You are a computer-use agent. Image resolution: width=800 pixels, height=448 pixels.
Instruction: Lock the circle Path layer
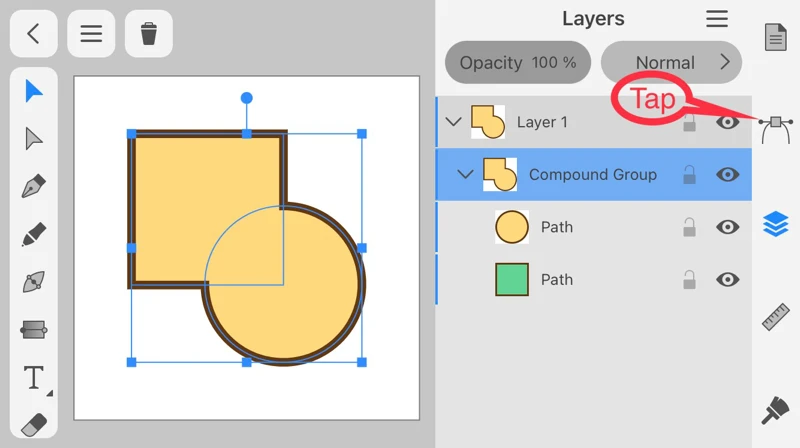[x=689, y=227]
